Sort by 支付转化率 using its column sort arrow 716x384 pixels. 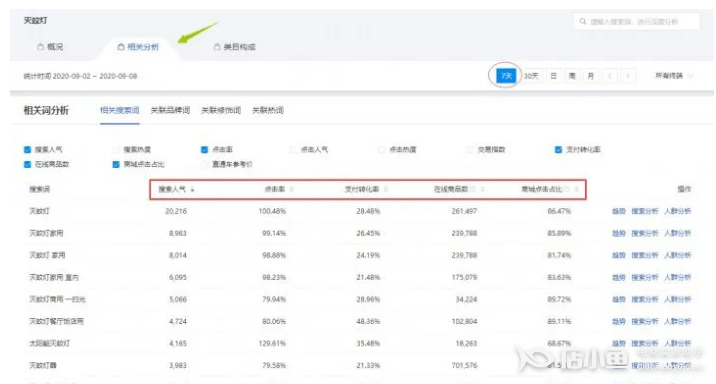(x=386, y=189)
